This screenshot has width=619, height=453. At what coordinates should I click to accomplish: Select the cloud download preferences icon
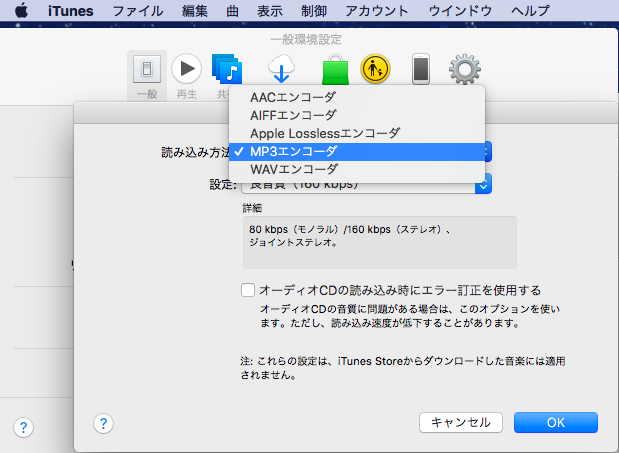[281, 69]
